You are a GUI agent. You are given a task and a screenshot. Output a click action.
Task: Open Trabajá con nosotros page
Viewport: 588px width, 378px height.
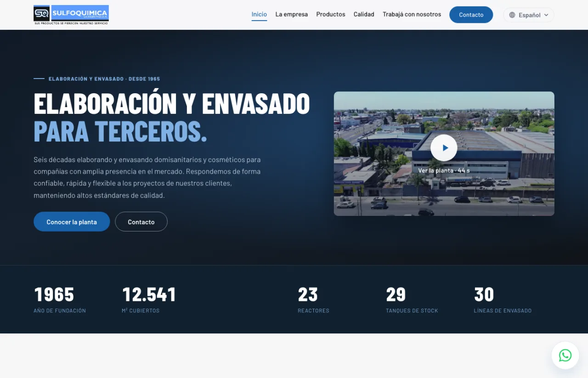point(412,14)
